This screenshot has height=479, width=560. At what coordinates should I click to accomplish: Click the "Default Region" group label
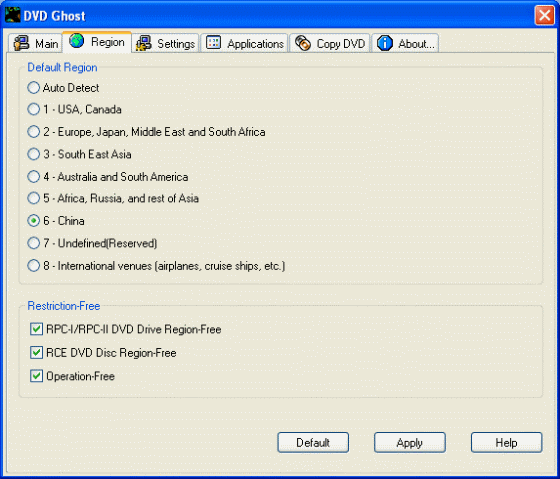tap(62, 68)
